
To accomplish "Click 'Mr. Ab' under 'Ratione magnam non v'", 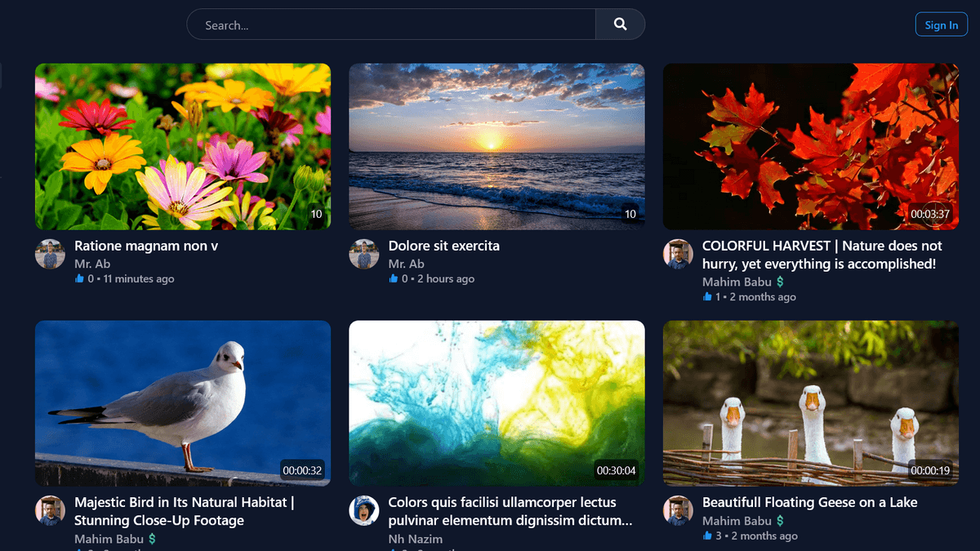I will click(x=92, y=264).
